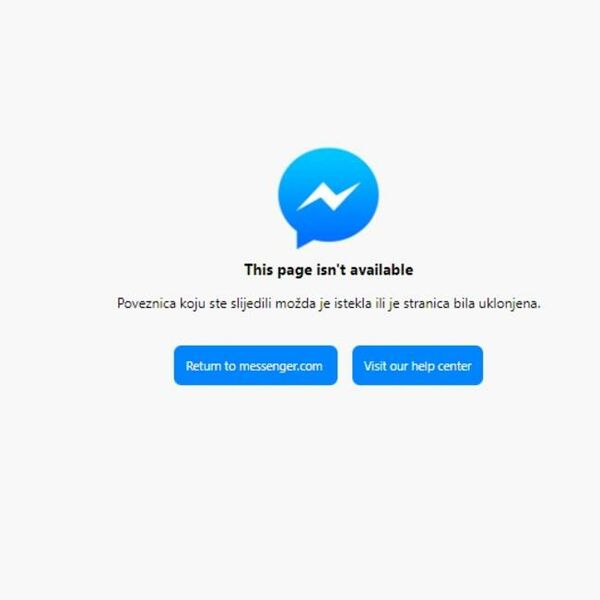Viewport: 600px width, 600px height.
Task: Click the top of the Messenger bubble
Action: tap(328, 151)
